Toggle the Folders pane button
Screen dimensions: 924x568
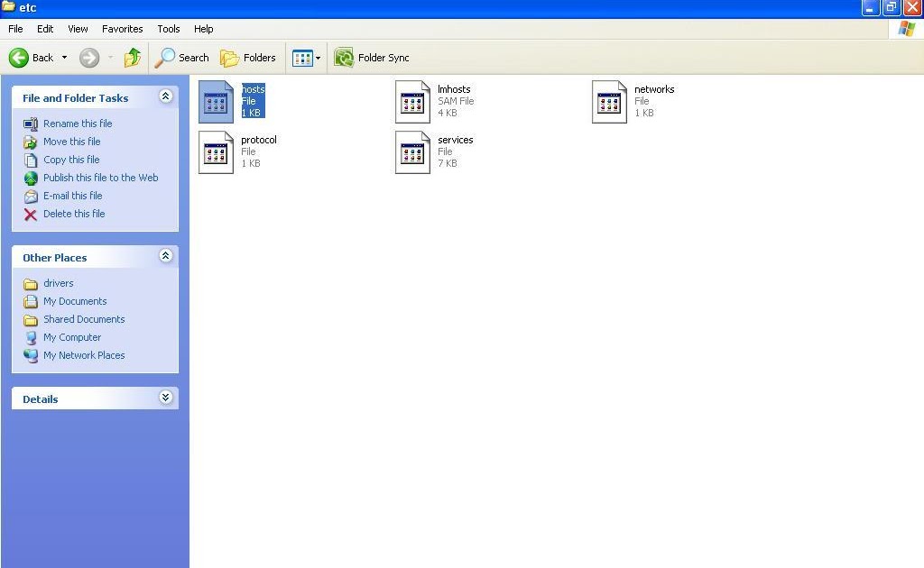coord(248,58)
